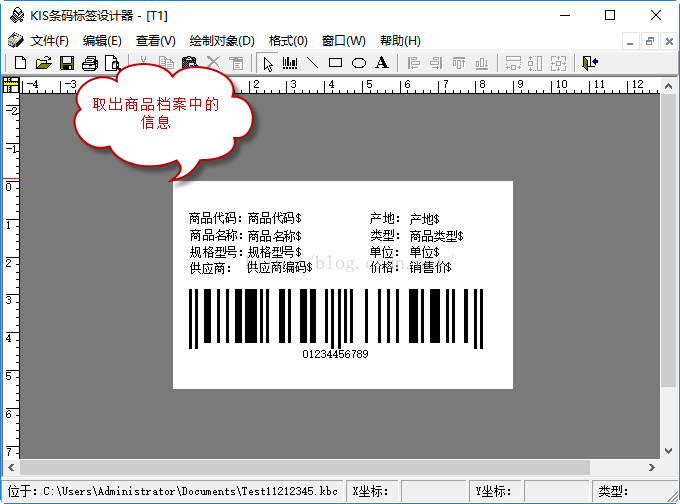The image size is (680, 504).
Task: Open object properties icon
Action: tap(236, 63)
